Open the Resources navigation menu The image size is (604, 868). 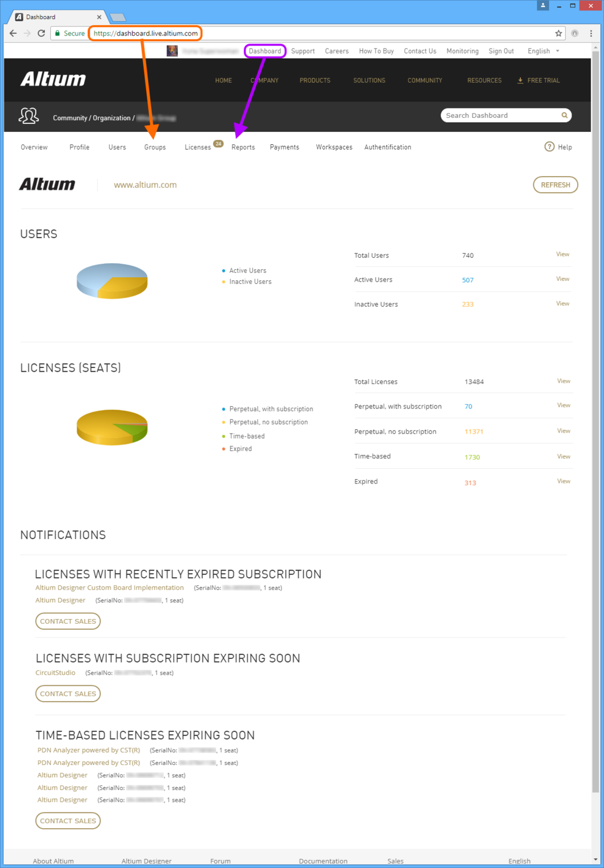click(484, 80)
